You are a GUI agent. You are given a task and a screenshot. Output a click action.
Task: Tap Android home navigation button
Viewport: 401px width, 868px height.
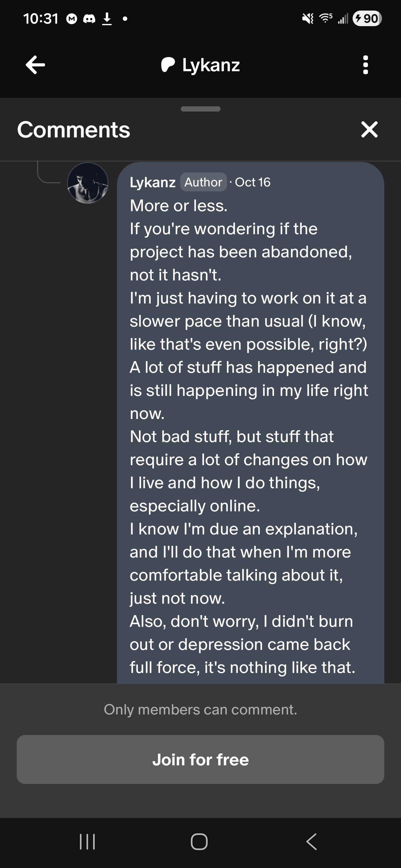pos(199,842)
